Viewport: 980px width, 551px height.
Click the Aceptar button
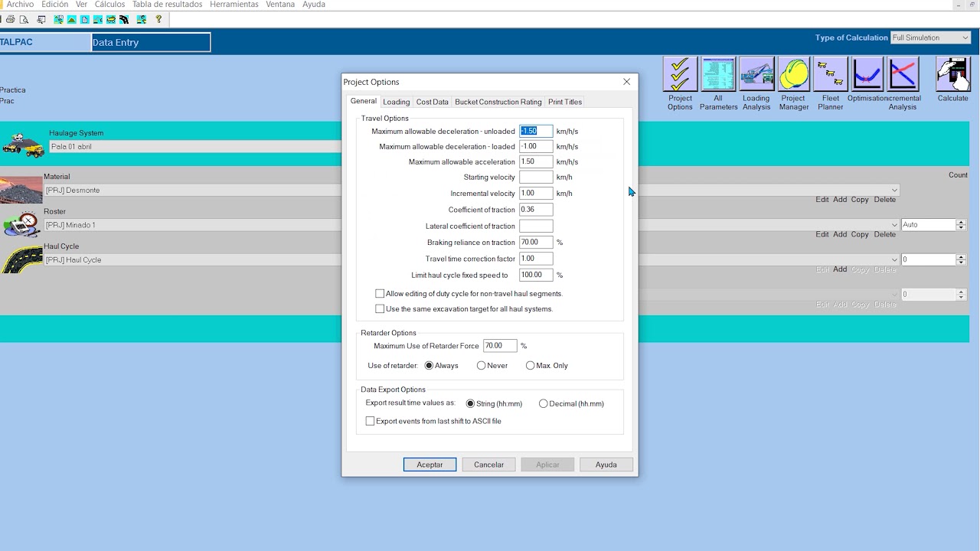pos(430,465)
